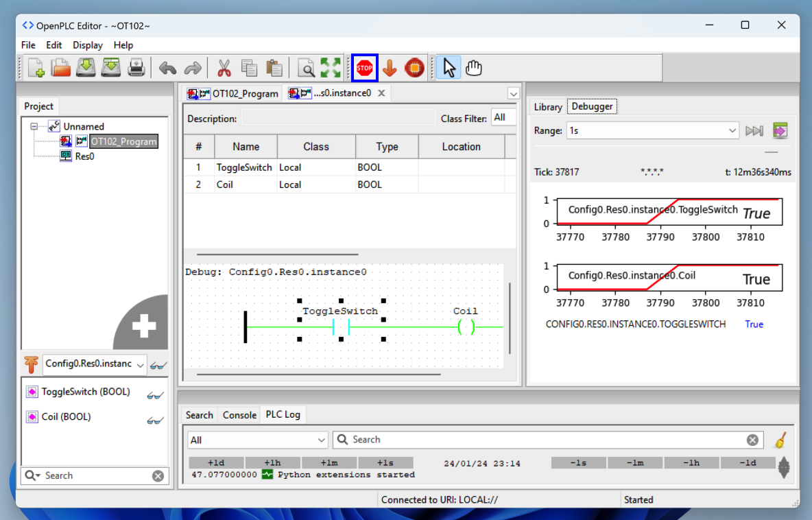812x520 pixels.
Task: Open the Config0.Res0.instance selector dropdown
Action: 95,364
